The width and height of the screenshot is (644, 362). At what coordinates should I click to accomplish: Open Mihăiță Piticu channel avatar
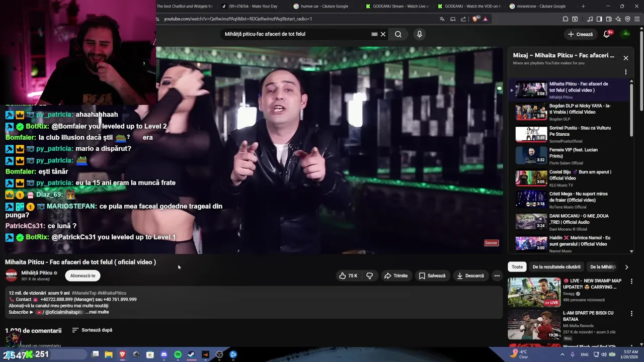pos(11,276)
